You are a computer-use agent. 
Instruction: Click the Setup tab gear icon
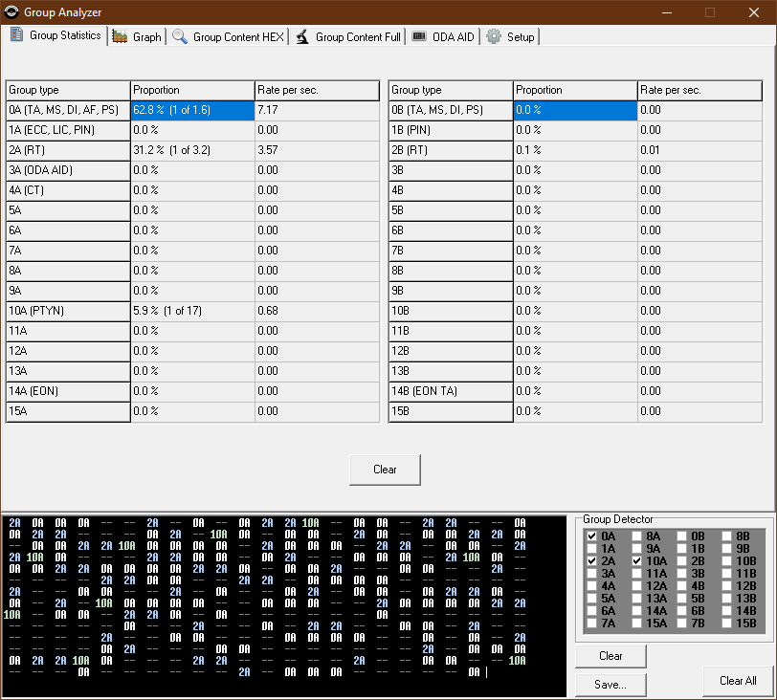(494, 36)
